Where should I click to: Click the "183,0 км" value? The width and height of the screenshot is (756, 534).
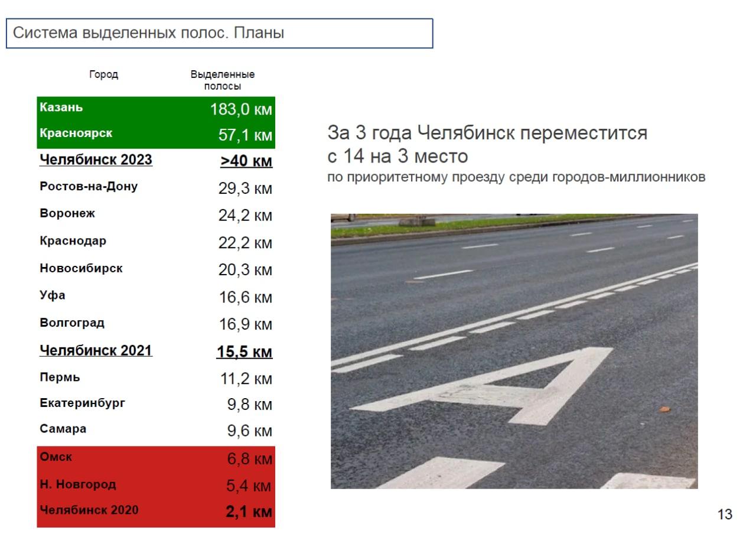pos(241,110)
